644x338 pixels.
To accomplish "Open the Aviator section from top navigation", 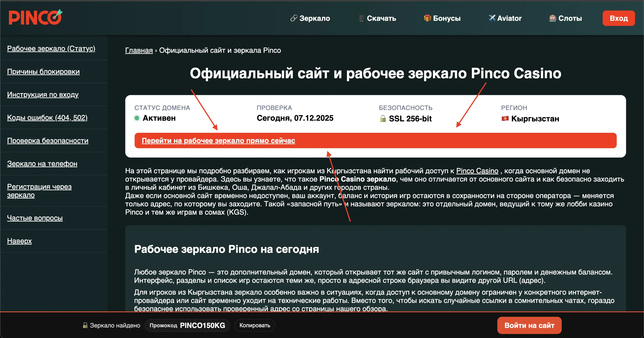I will click(x=509, y=18).
